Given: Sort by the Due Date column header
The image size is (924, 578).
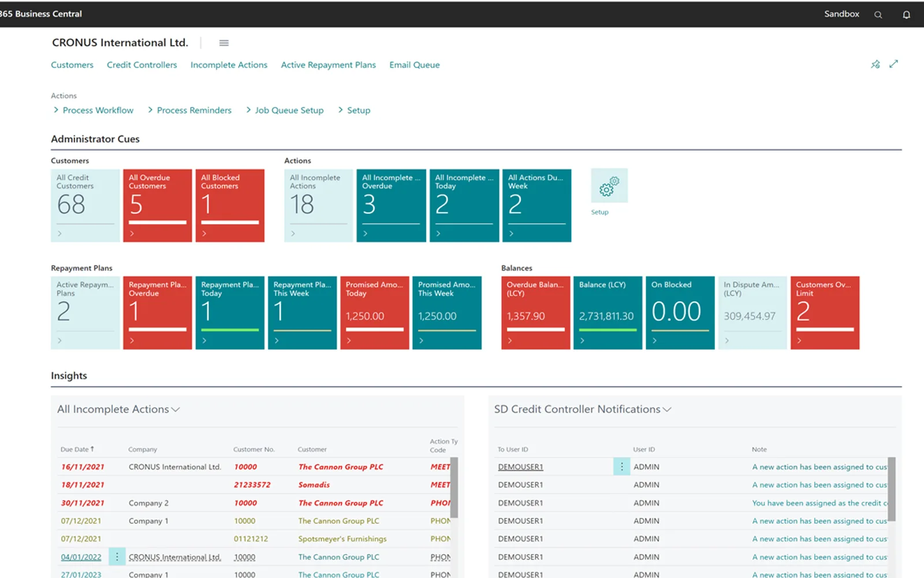Looking at the screenshot, I should tap(77, 449).
